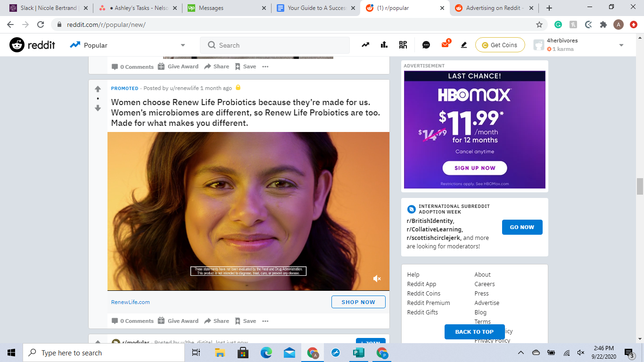Viewport: 644px width, 362px height.
Task: Open the 4herbivores user menu dropdown
Action: pos(621,45)
